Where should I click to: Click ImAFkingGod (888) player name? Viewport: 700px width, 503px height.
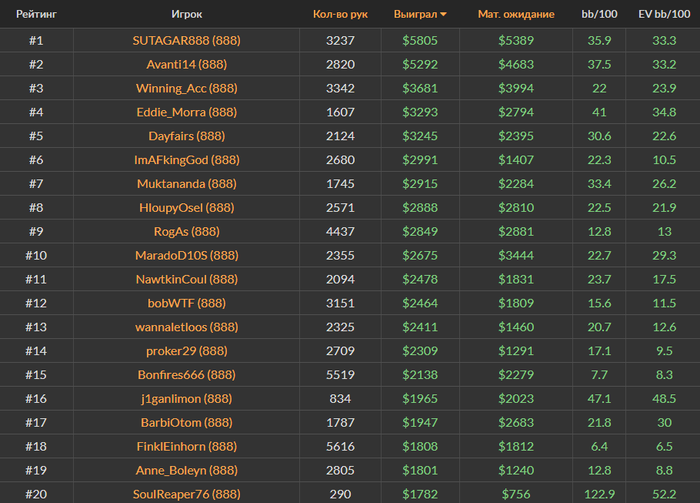[186, 160]
